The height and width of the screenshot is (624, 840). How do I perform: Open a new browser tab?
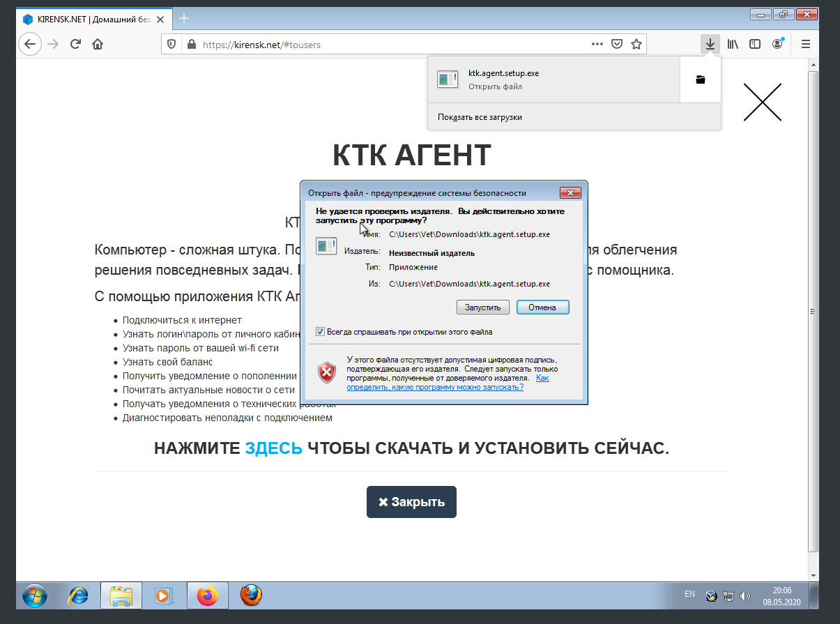[x=184, y=18]
